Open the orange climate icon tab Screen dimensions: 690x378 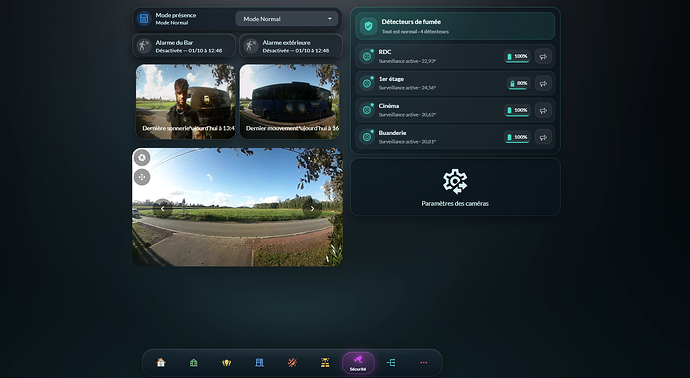[x=292, y=363]
